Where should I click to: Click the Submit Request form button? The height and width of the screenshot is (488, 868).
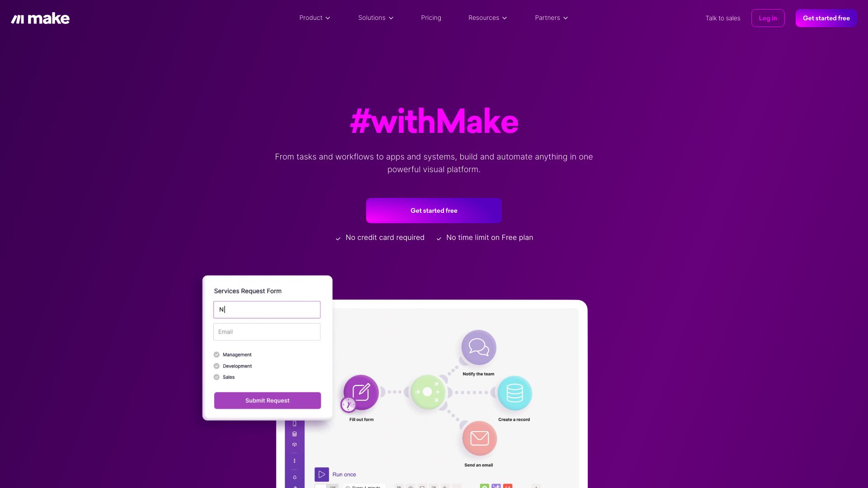tap(267, 400)
